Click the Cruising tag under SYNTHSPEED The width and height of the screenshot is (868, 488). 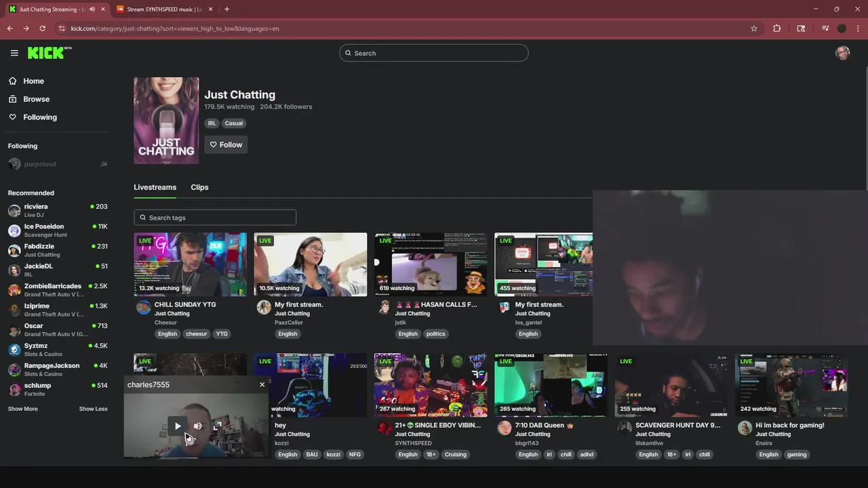[456, 454]
